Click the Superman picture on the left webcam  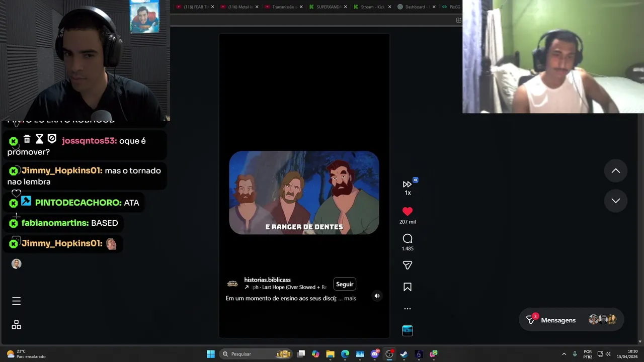[x=144, y=17]
